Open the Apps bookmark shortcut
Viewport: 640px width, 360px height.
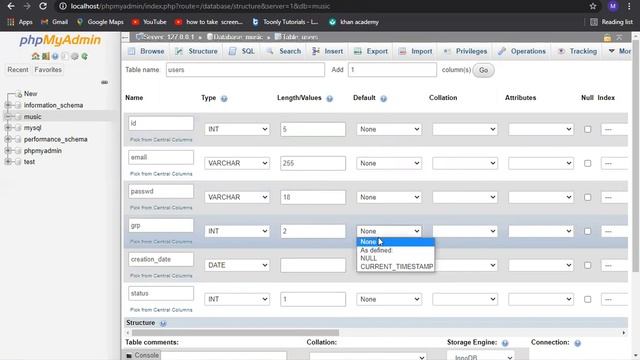[20, 22]
